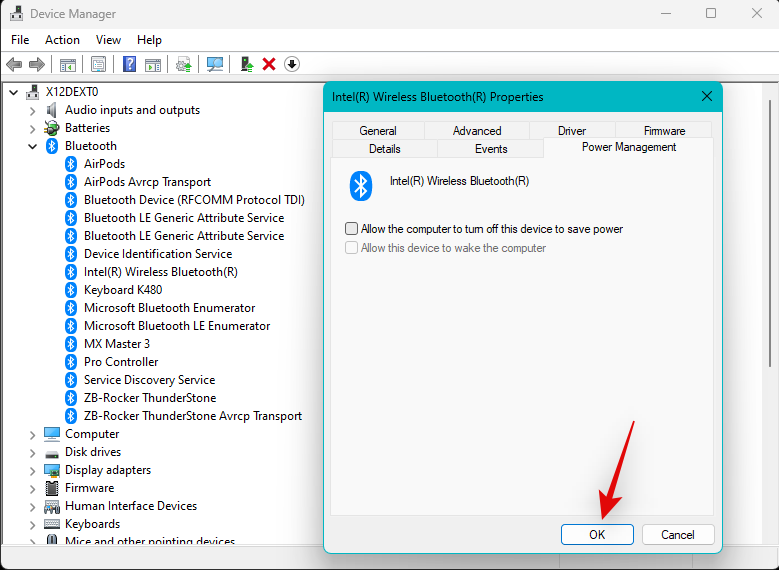Click the Firmware category chip icon

coord(52,488)
